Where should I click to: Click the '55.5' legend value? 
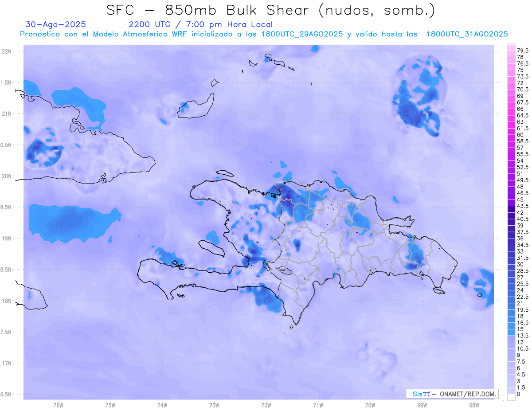point(523,154)
